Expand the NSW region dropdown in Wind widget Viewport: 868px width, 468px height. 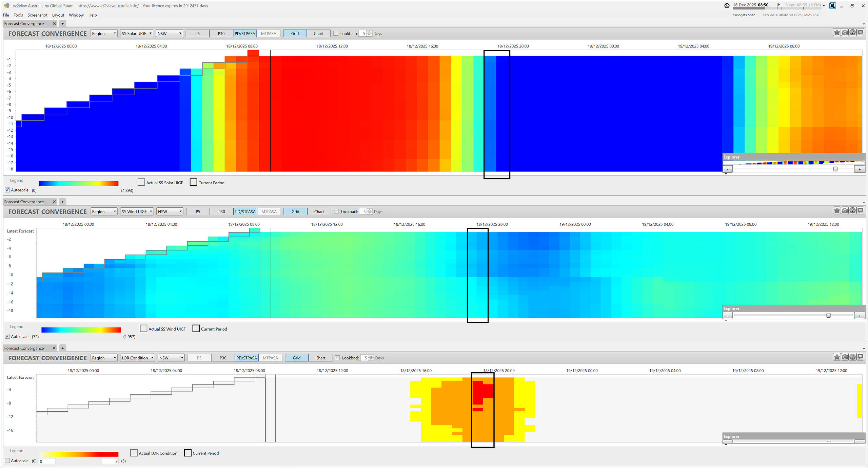170,211
